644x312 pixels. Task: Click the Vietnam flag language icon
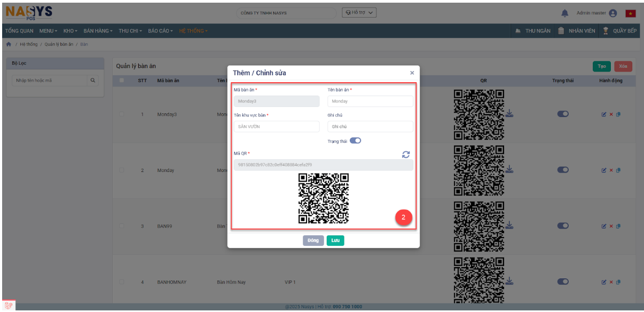[630, 13]
